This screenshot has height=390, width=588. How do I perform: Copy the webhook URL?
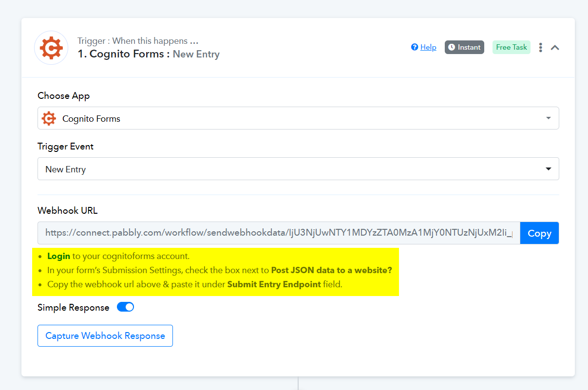(539, 233)
